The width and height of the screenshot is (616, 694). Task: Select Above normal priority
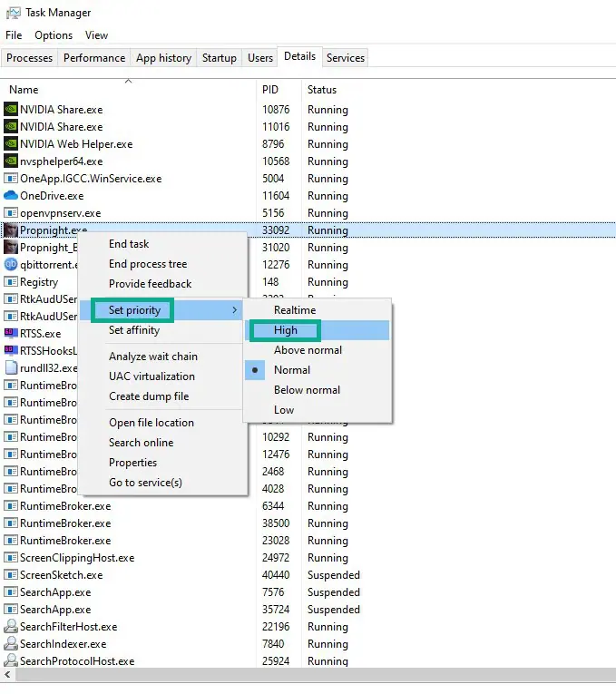pyautogui.click(x=317, y=350)
